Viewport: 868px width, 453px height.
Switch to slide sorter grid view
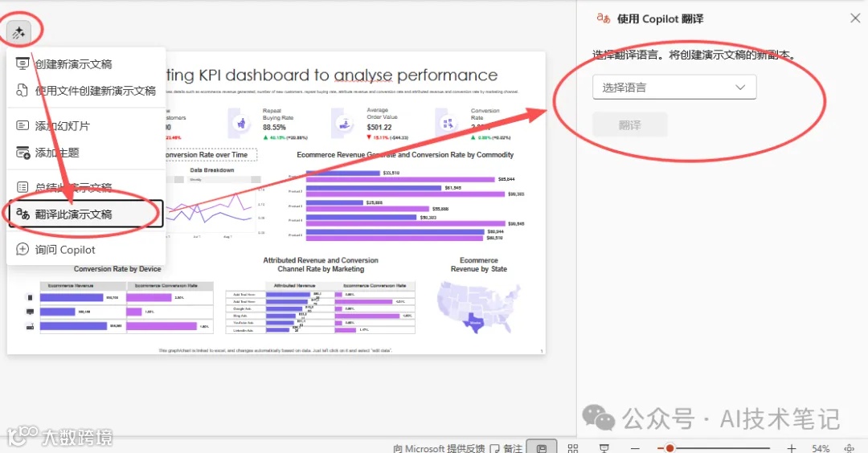point(573,448)
